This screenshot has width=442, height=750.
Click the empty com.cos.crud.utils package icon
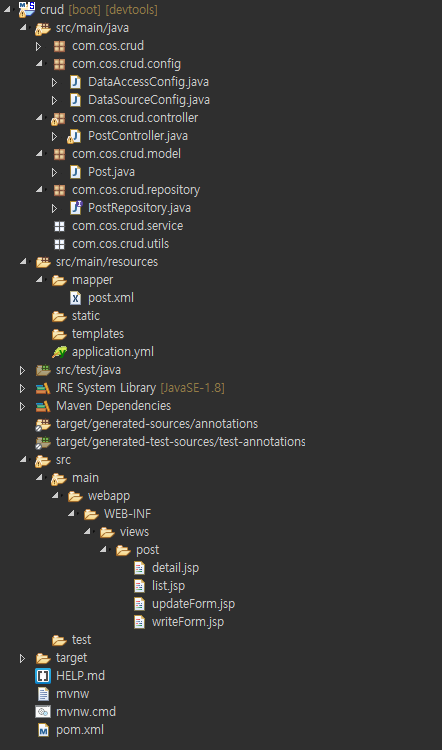pos(59,244)
